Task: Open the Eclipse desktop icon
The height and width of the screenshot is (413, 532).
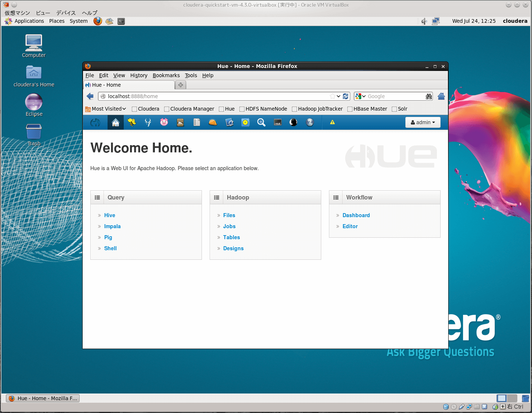Action: pos(34,105)
